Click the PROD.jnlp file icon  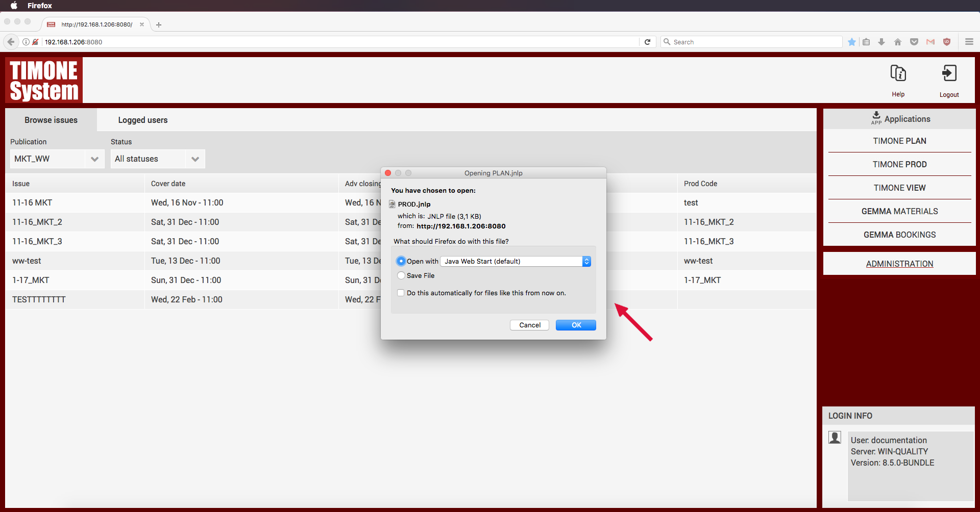coord(393,204)
